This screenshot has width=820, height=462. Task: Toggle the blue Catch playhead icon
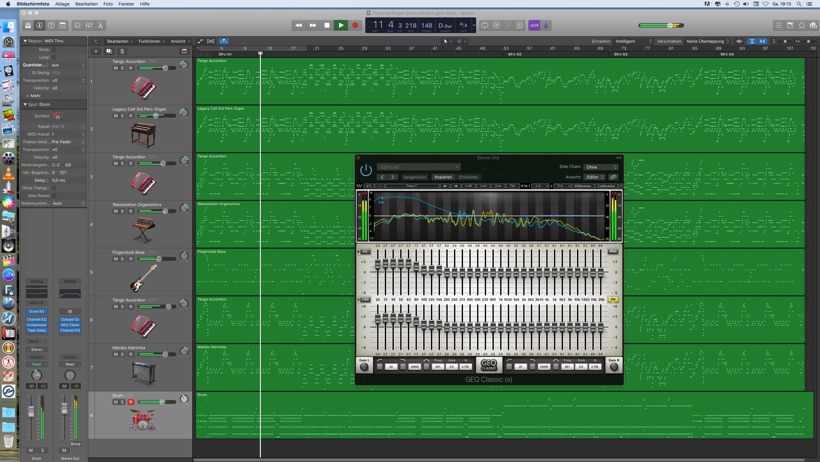(223, 41)
